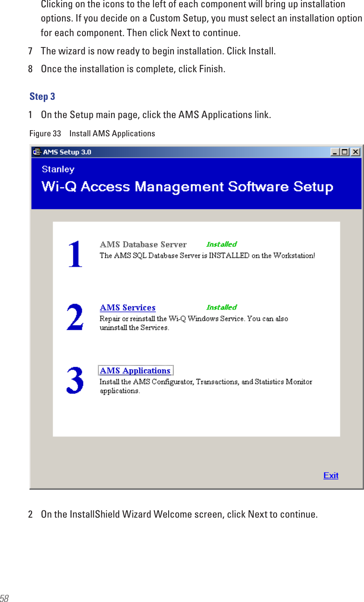364x602 pixels.
Task: Click the 'Install the AMS Configurator' description
Action: click(x=206, y=386)
